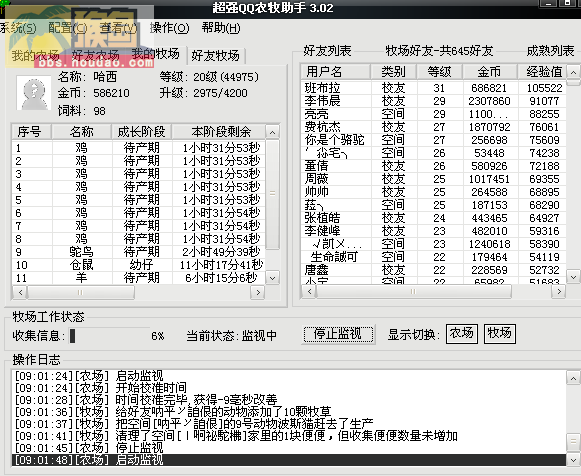This screenshot has width=581, height=476.
Task: Sort animals by 名称 column header
Action: point(82,132)
